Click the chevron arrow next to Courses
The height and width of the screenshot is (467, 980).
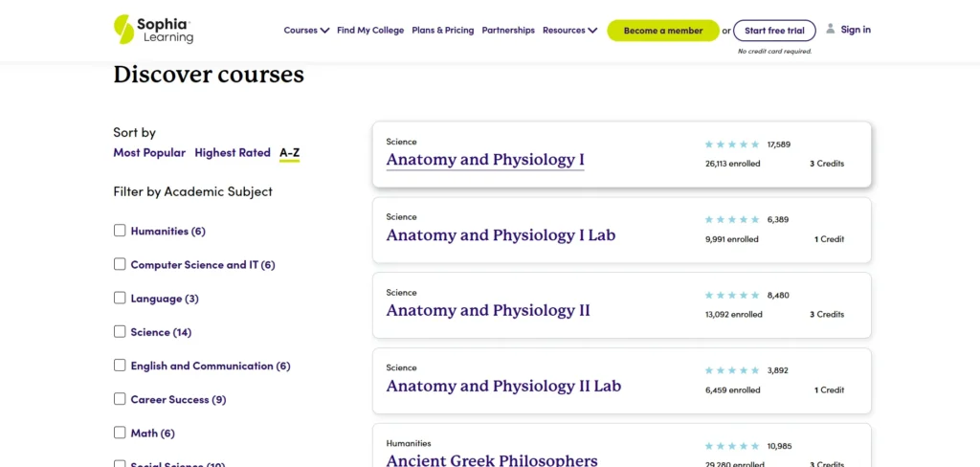[x=325, y=31]
